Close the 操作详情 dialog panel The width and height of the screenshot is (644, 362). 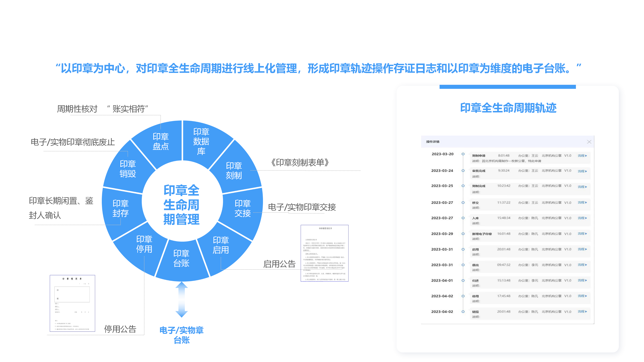click(589, 142)
